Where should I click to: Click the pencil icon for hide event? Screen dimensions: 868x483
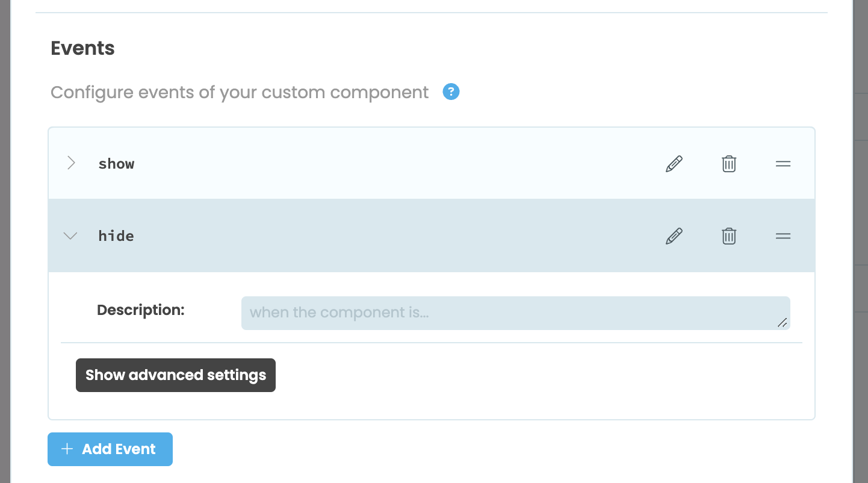tap(674, 236)
